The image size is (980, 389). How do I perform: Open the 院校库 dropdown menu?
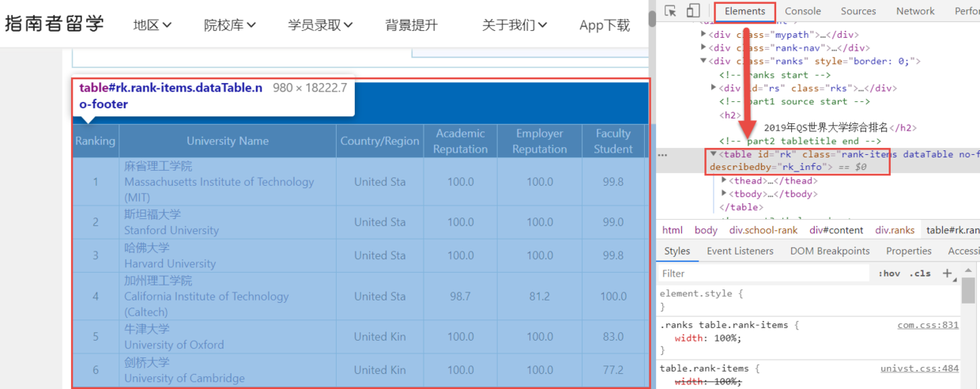229,25
